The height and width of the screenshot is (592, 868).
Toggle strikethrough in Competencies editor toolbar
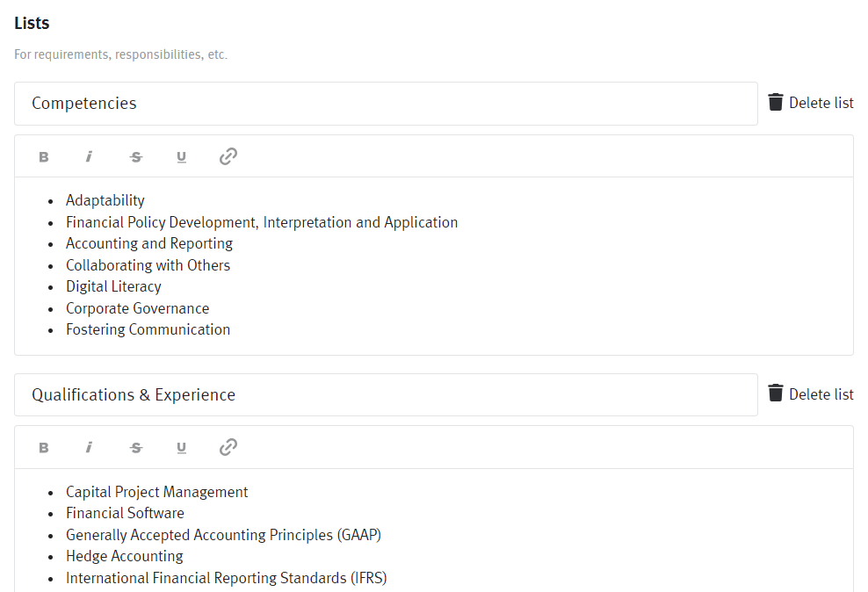click(x=135, y=157)
